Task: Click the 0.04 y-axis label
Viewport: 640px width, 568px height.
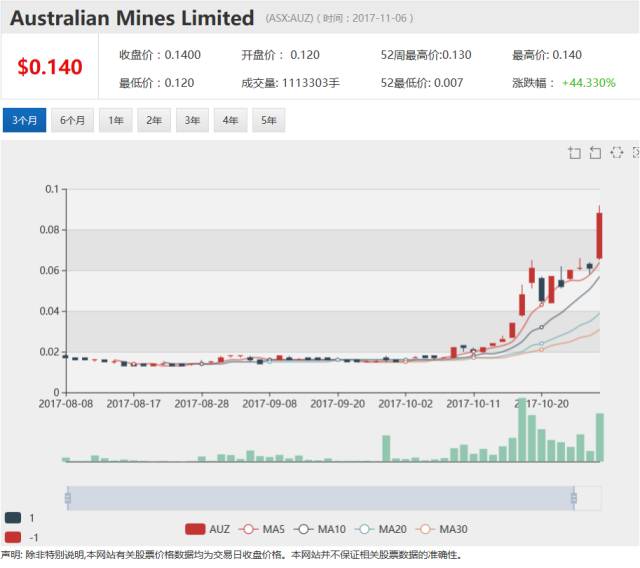Action: [x=49, y=311]
